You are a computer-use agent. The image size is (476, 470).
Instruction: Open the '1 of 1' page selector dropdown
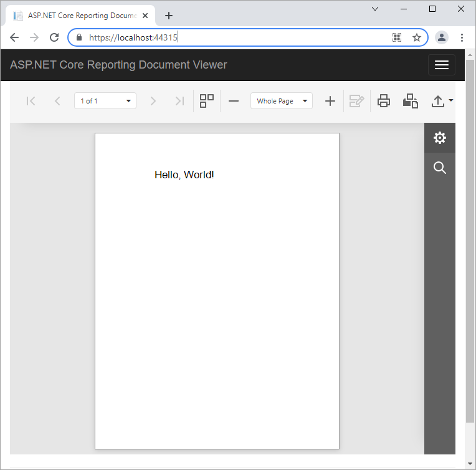(x=105, y=101)
